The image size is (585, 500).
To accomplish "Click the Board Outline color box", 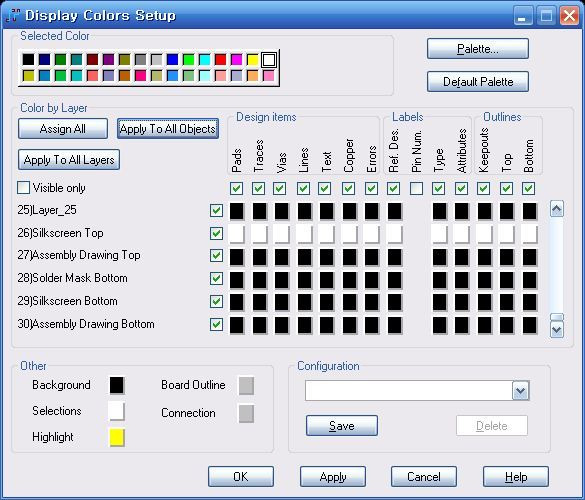I will coord(246,385).
